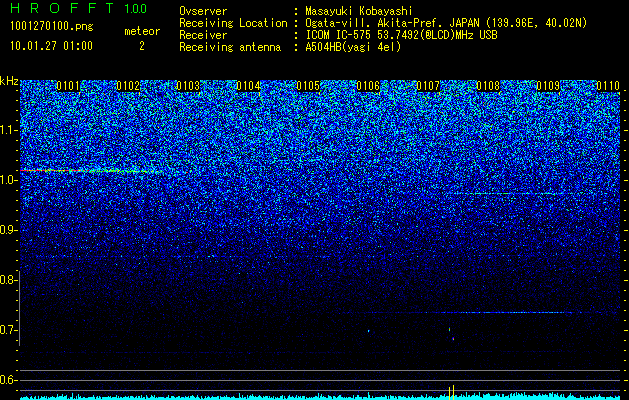Click the 0.9 frequency axis label

tap(7, 230)
